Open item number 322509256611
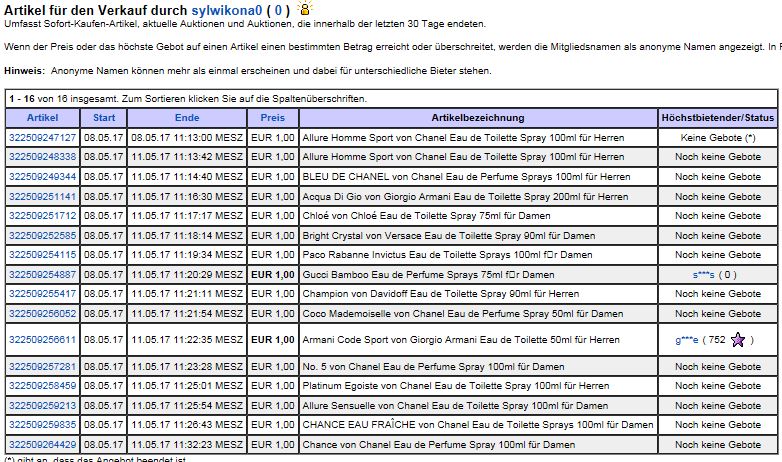The height and width of the screenshot is (462, 782). [42, 340]
